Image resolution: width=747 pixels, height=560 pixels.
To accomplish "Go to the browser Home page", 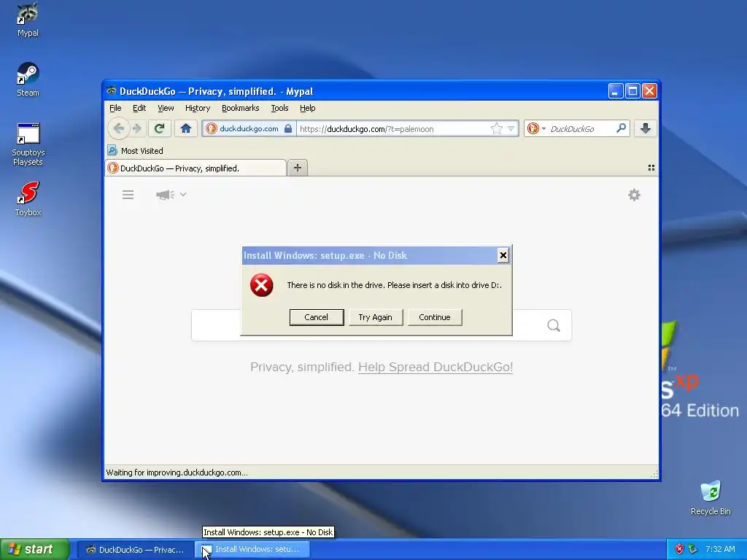I will pyautogui.click(x=186, y=128).
